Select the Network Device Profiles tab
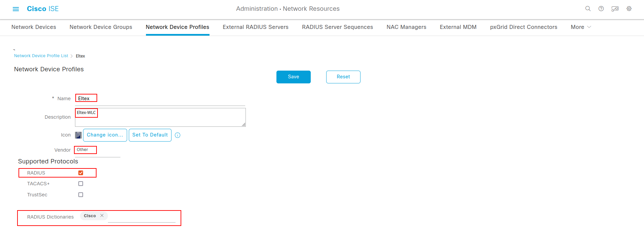644x231 pixels. coord(178,27)
